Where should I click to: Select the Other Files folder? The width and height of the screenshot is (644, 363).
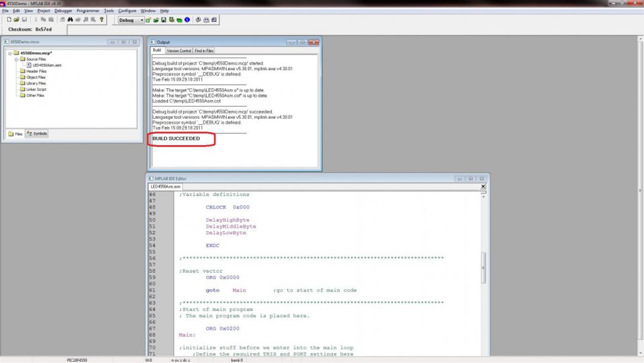click(x=32, y=95)
